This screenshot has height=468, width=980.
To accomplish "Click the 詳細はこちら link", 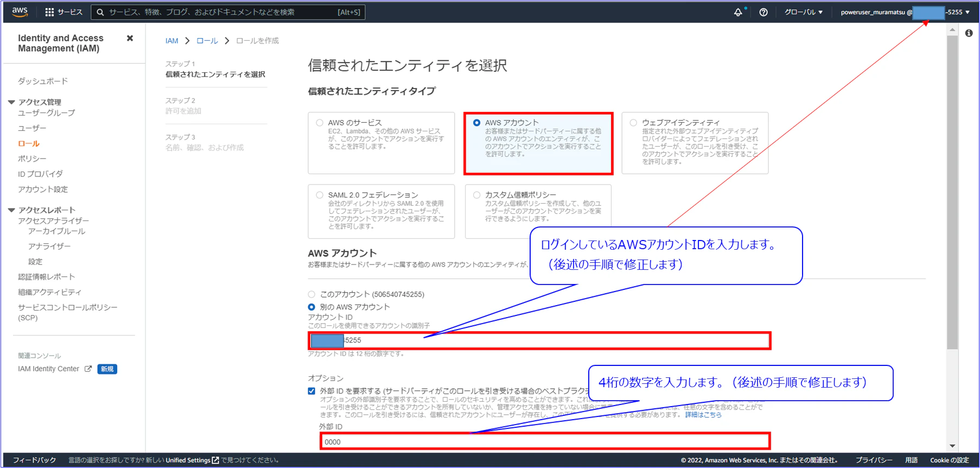I will 703,415.
